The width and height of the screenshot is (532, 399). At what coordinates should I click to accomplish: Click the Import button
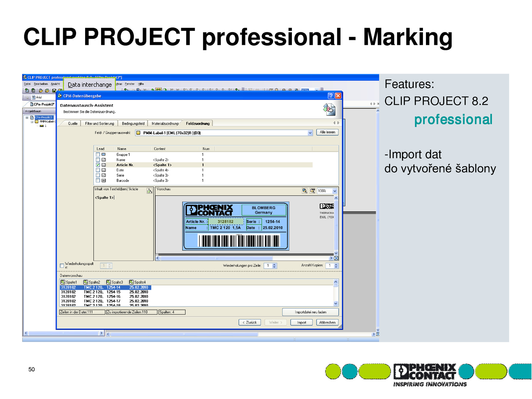coord(302,323)
